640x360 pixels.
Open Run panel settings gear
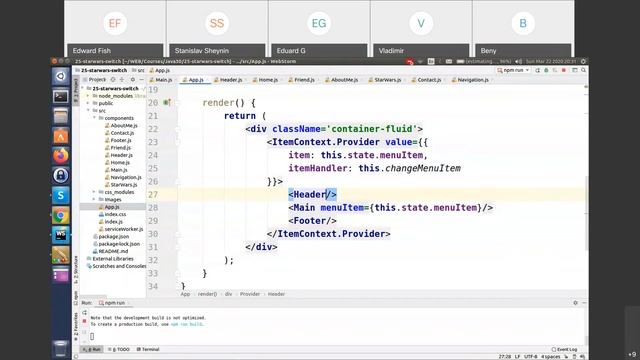point(576,303)
